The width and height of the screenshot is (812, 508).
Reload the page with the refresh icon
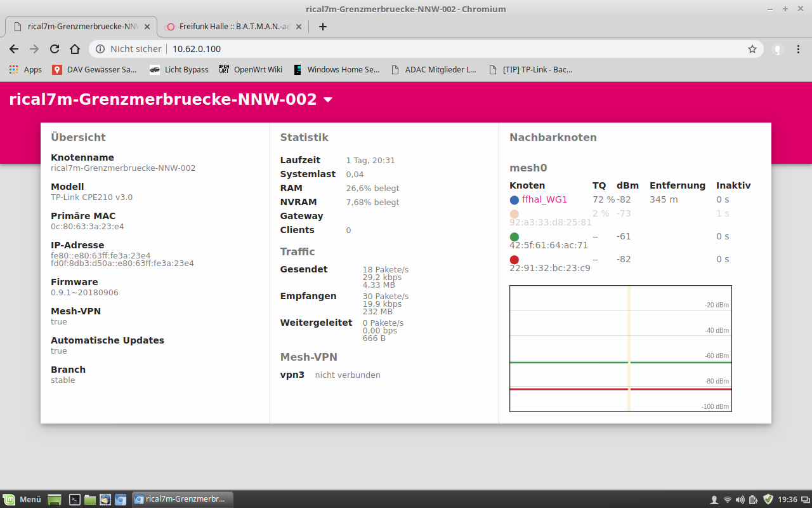(x=55, y=49)
